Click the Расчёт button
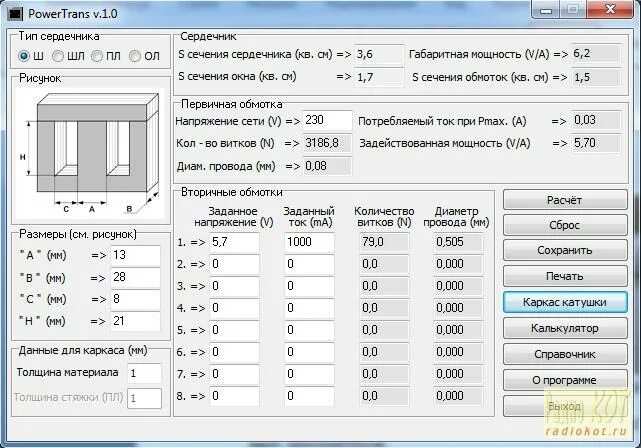 coord(565,200)
